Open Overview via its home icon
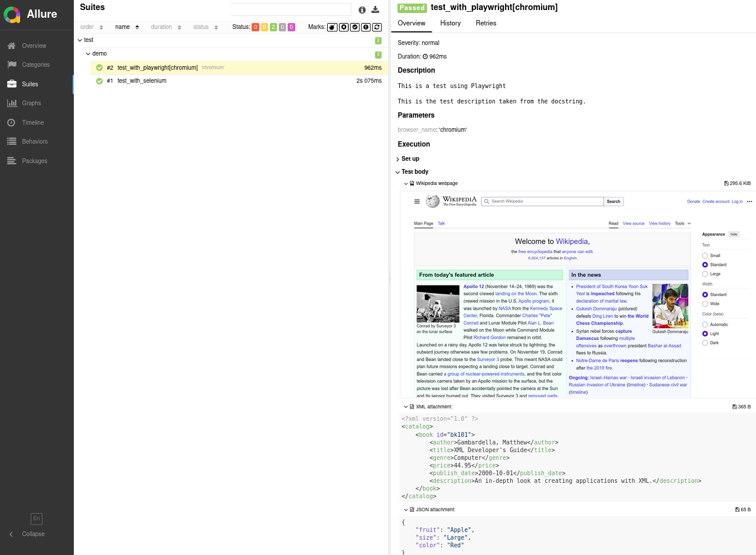The height and width of the screenshot is (555, 756). point(12,46)
